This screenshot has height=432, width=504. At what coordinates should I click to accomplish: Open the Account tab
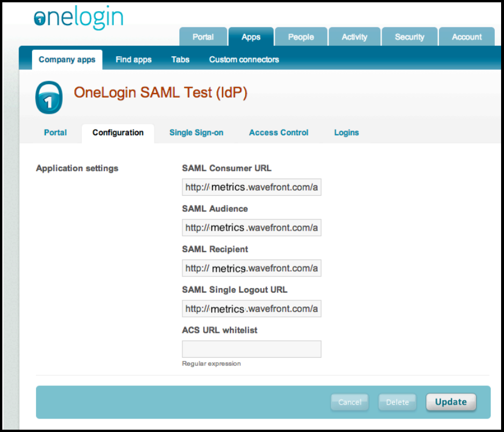(466, 36)
